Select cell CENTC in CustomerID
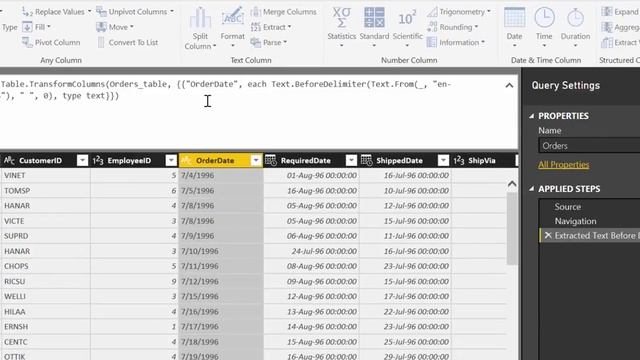This screenshot has height=360, width=640. click(x=45, y=342)
